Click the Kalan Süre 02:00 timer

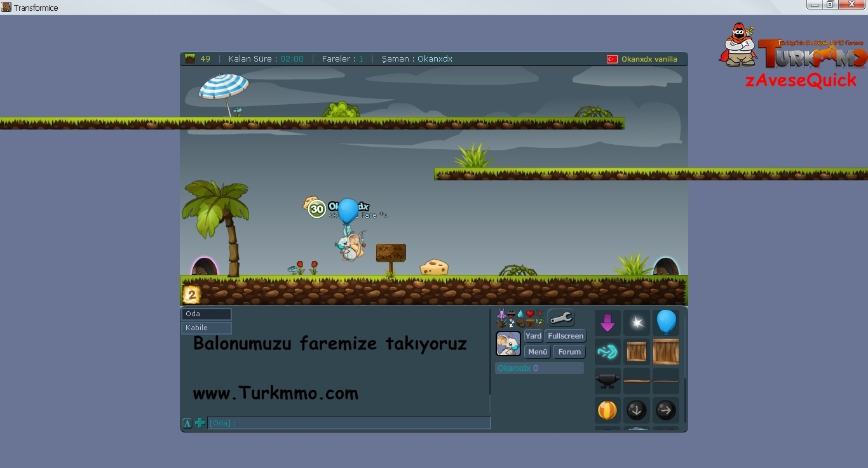[x=266, y=59]
